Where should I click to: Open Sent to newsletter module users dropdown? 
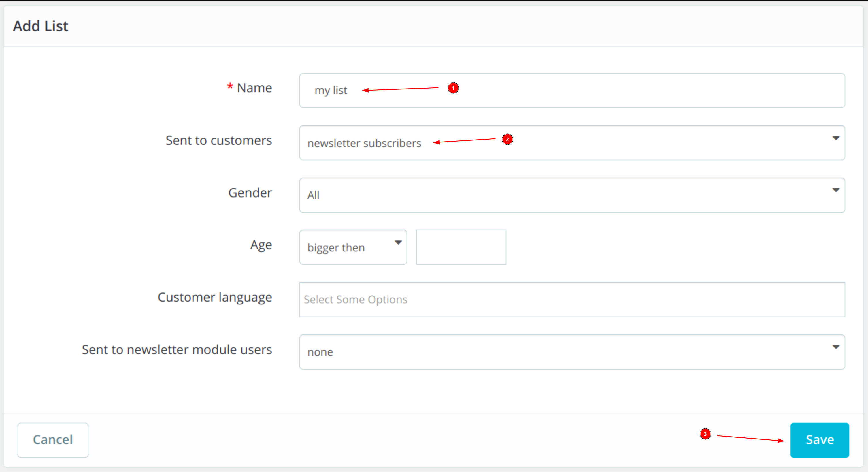[571, 352]
